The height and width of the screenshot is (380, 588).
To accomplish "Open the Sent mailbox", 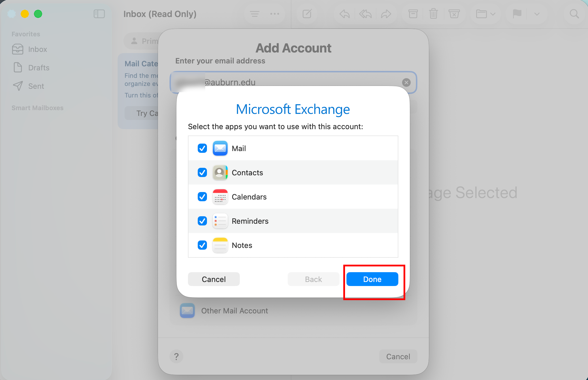I will coord(29,86).
